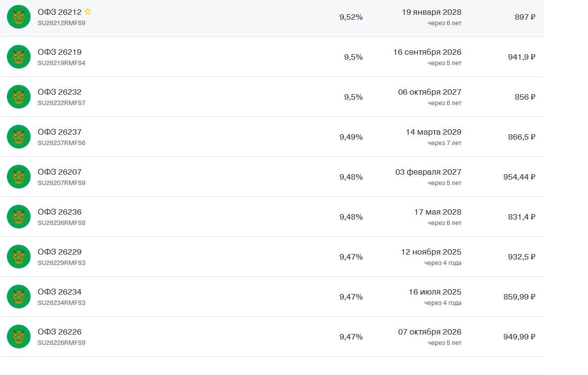Open the ОФЗ 26212 bond name link
588x375 pixels.
coord(59,12)
